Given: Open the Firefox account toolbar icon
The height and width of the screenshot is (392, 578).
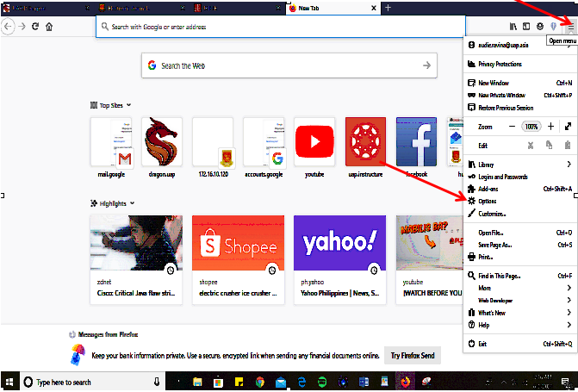Looking at the screenshot, I should [540, 26].
